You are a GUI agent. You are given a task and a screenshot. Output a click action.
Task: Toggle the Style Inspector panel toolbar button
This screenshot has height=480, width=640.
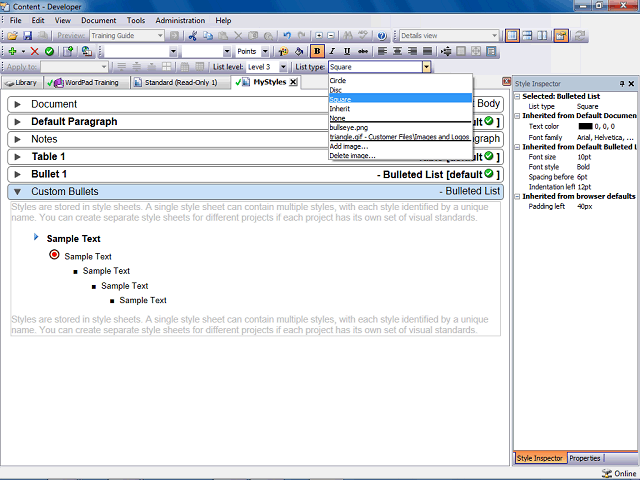(561, 36)
